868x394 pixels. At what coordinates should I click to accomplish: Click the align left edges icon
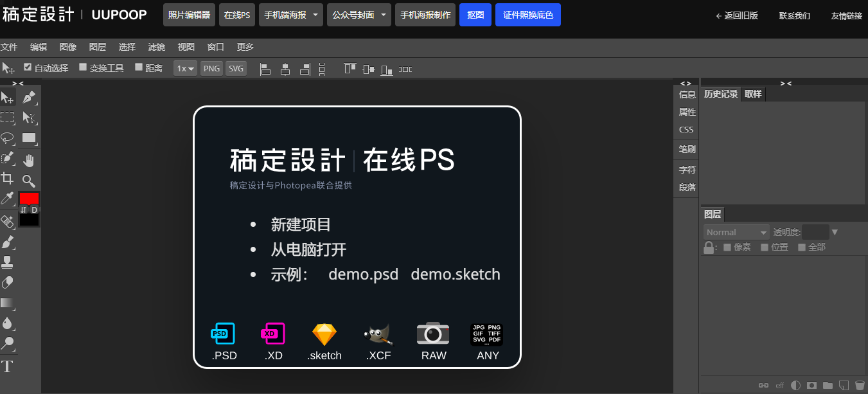click(x=265, y=69)
